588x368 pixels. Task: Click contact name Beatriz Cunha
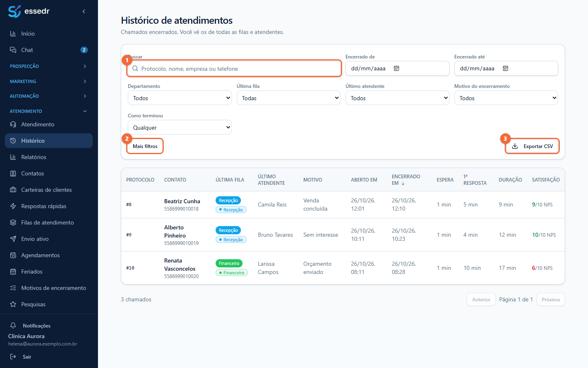tap(182, 201)
